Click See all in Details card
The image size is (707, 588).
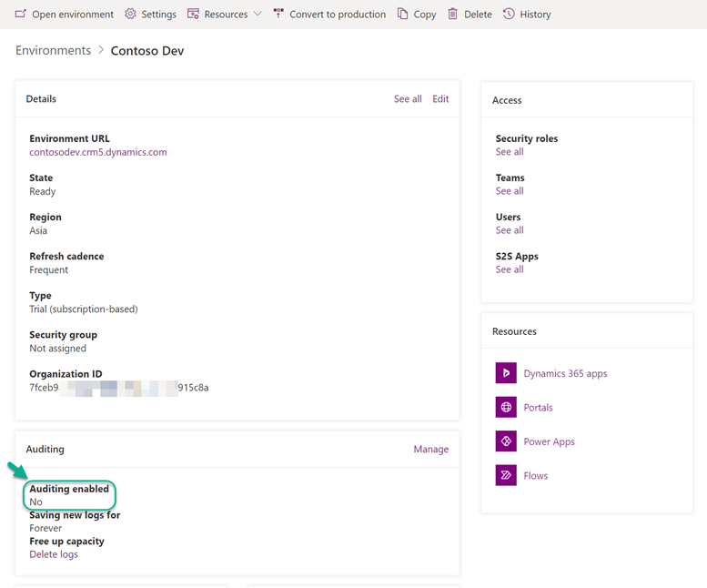tap(408, 98)
